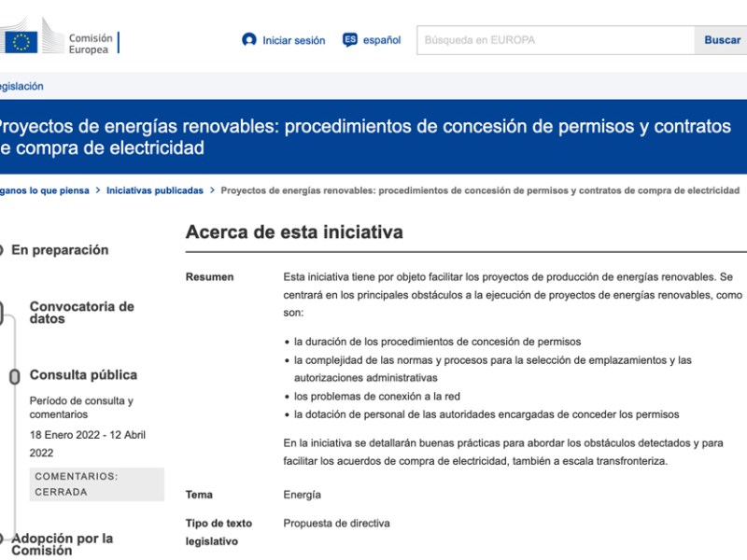This screenshot has width=747, height=560.
Task: Expand the Convocatoria de datos step
Action: click(x=82, y=313)
